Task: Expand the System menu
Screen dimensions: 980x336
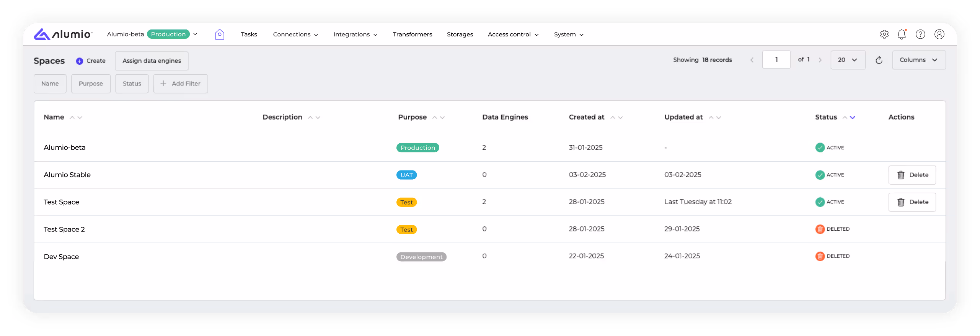Action: 569,34
